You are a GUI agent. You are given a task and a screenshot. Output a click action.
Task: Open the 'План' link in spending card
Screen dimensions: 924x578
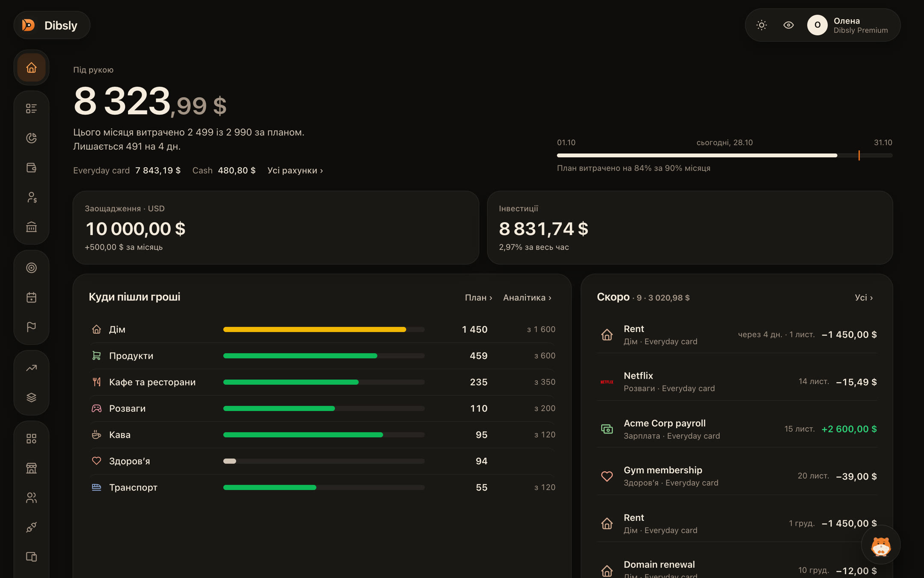[x=479, y=298]
